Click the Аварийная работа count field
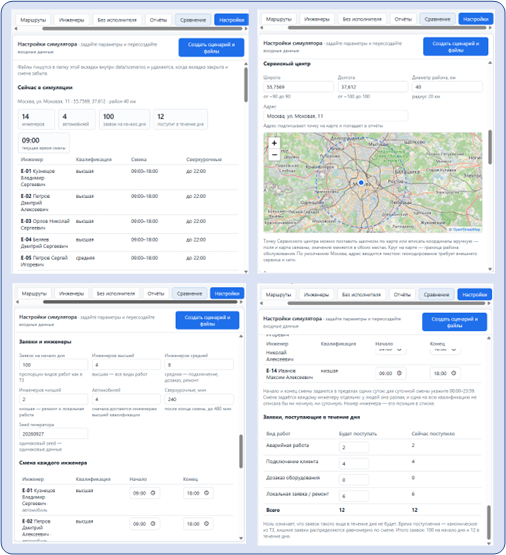The width and height of the screenshot is (506, 555). [x=353, y=447]
